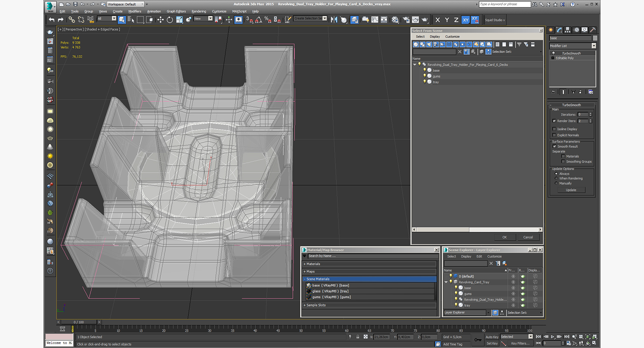Click the Select and Link chain icon

click(x=71, y=20)
